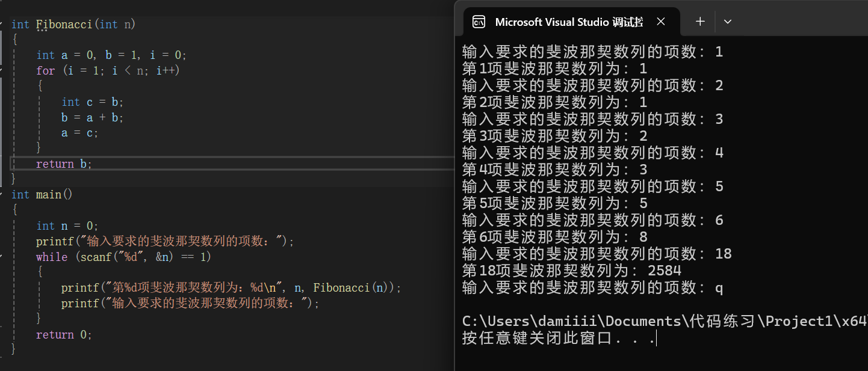868x371 pixels.
Task: Collapse the main function code block
Action: click(2, 194)
